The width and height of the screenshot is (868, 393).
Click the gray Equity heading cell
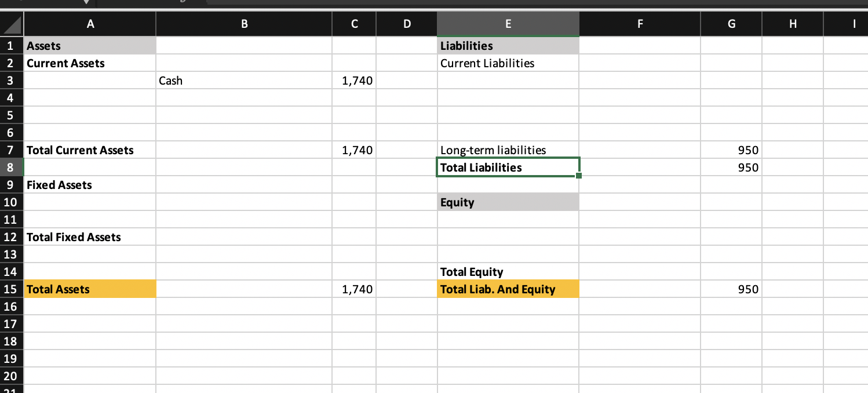click(508, 202)
